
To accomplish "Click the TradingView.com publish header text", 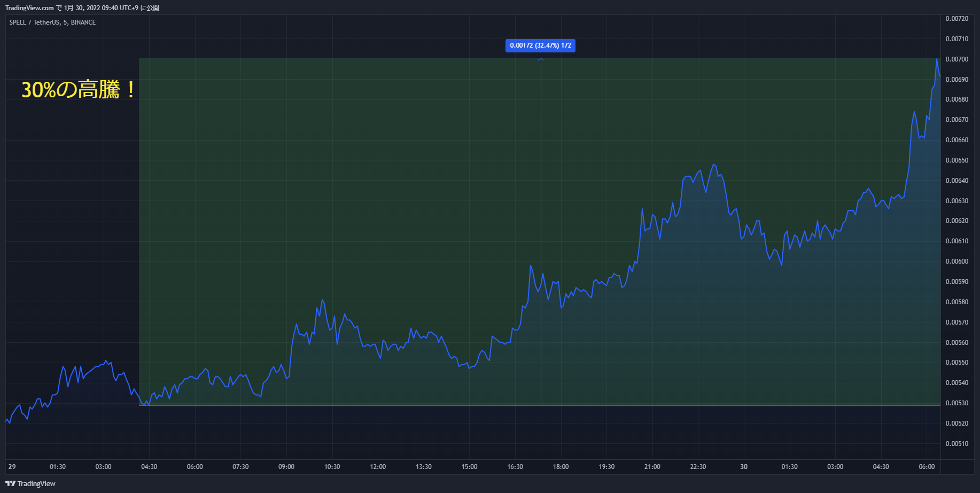I will click(x=82, y=8).
